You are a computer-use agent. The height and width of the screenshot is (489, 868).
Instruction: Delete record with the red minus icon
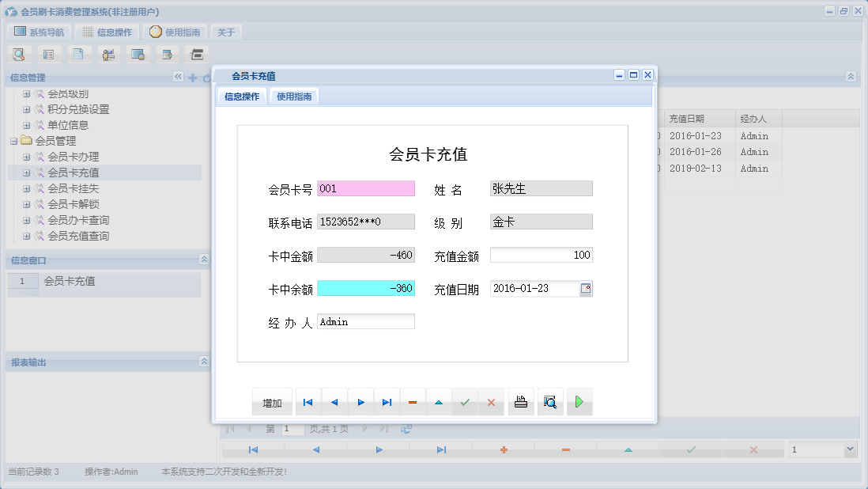point(412,402)
